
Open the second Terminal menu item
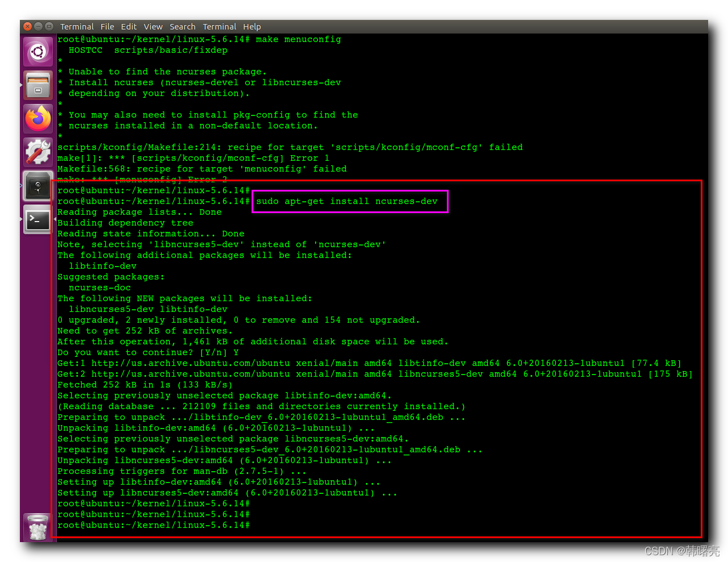219,26
